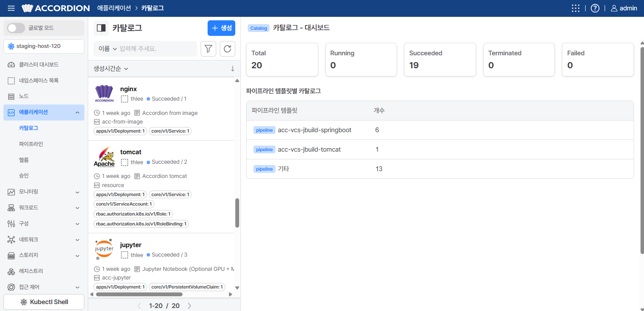This screenshot has height=311, width=644.
Task: Open the 생성시간순 sort dropdown
Action: pos(111,69)
